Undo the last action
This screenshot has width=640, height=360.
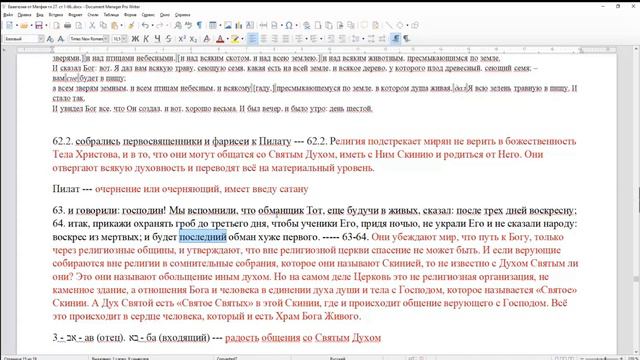pyautogui.click(x=145, y=25)
